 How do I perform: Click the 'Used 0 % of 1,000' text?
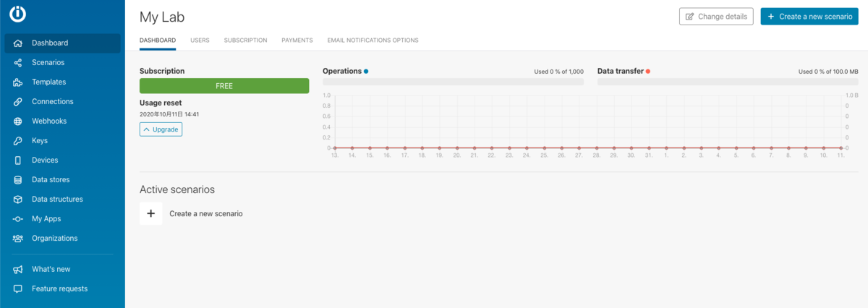click(x=558, y=72)
